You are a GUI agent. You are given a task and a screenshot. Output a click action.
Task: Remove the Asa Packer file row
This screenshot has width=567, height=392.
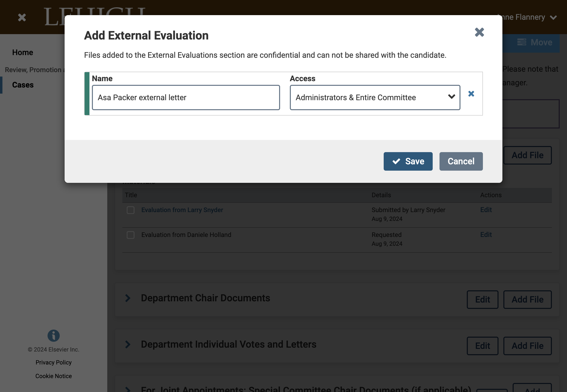(471, 94)
